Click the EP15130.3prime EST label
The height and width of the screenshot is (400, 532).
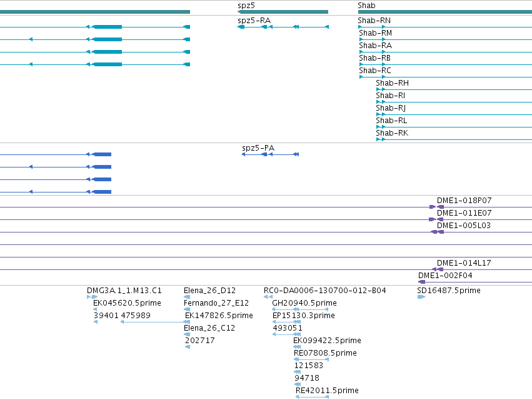(304, 316)
